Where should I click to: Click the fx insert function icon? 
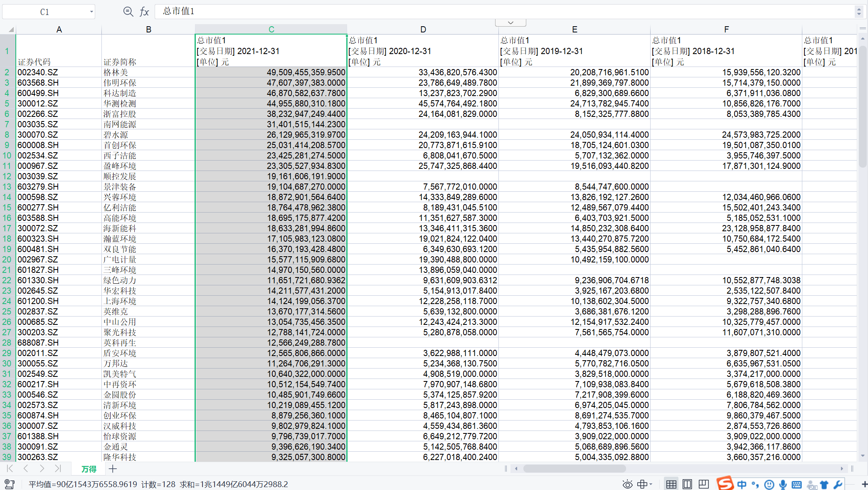point(144,12)
